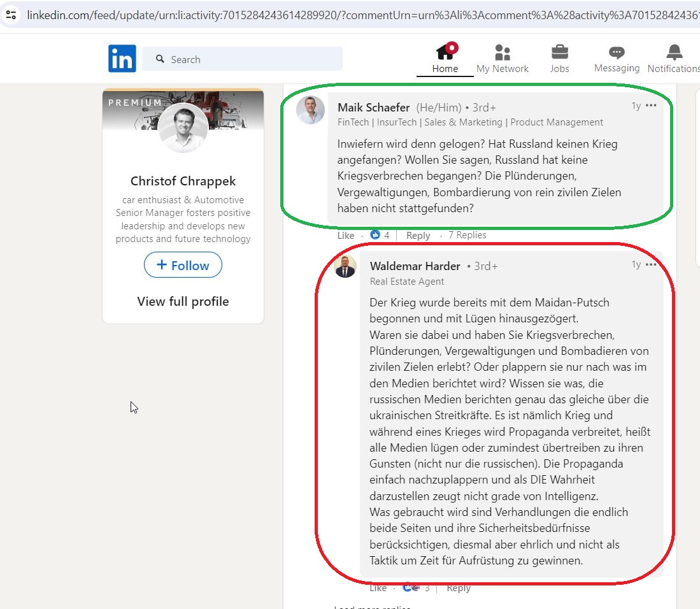The height and width of the screenshot is (609, 700).
Task: Like Waldemar Harder's comment
Action: (x=378, y=588)
